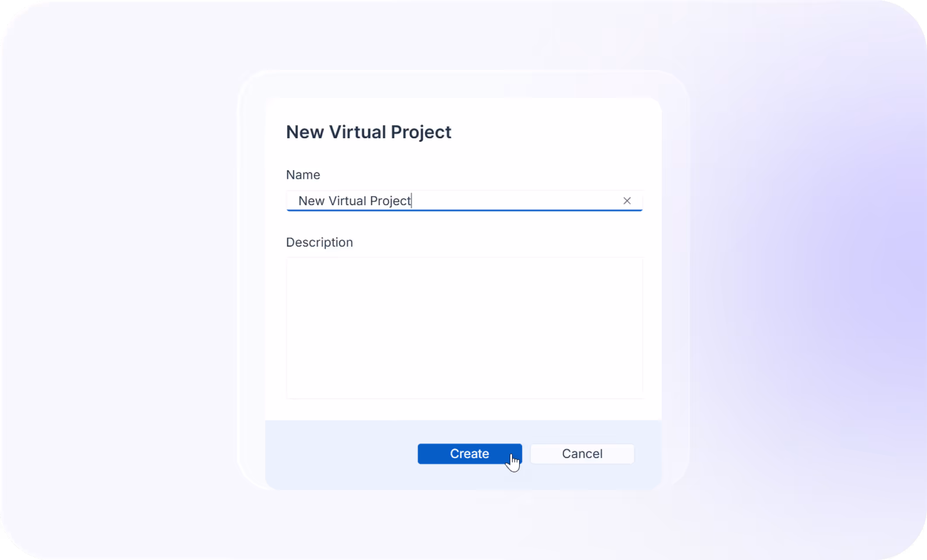Click the word "Project" in the dialog title

421,132
